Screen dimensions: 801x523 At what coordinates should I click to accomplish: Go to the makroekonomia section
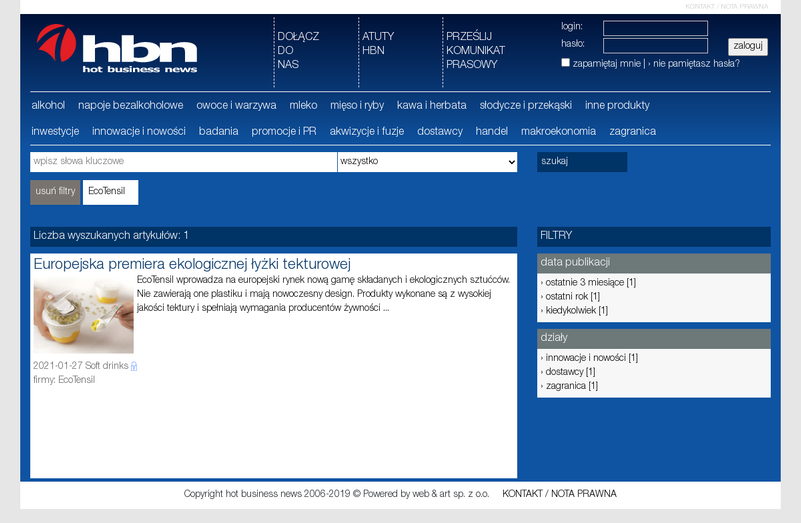558,131
